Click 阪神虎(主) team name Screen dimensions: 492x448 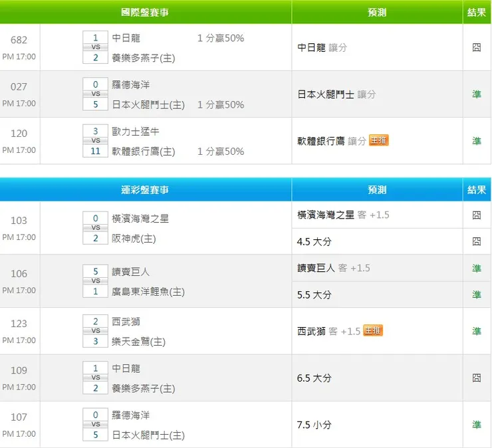pos(134,239)
